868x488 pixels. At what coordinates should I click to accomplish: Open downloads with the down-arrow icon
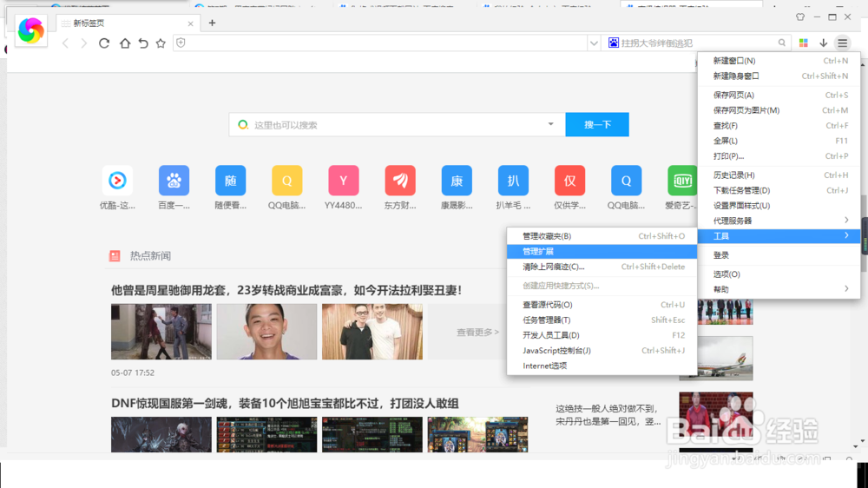823,43
